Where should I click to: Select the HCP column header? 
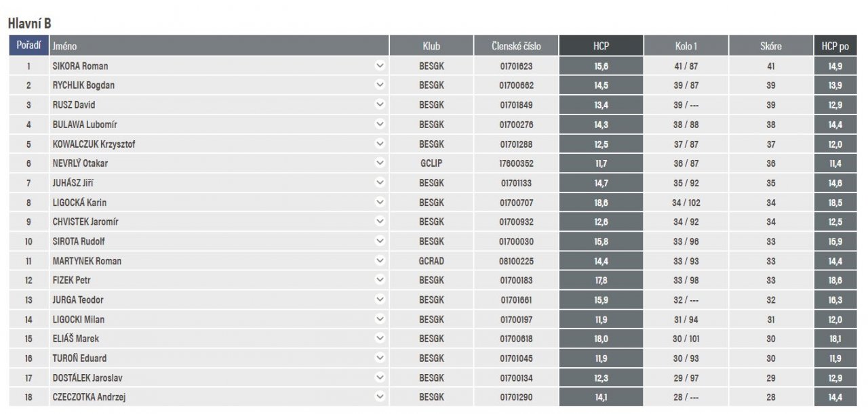(601, 45)
